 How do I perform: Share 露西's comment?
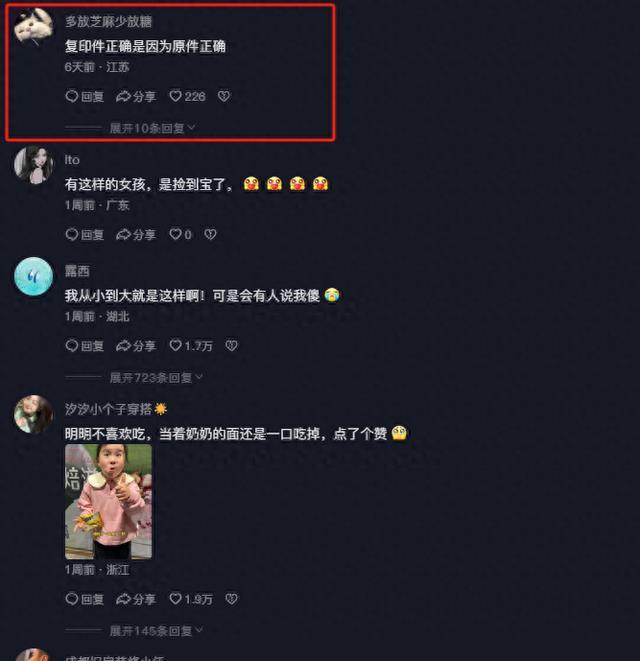(x=136, y=346)
